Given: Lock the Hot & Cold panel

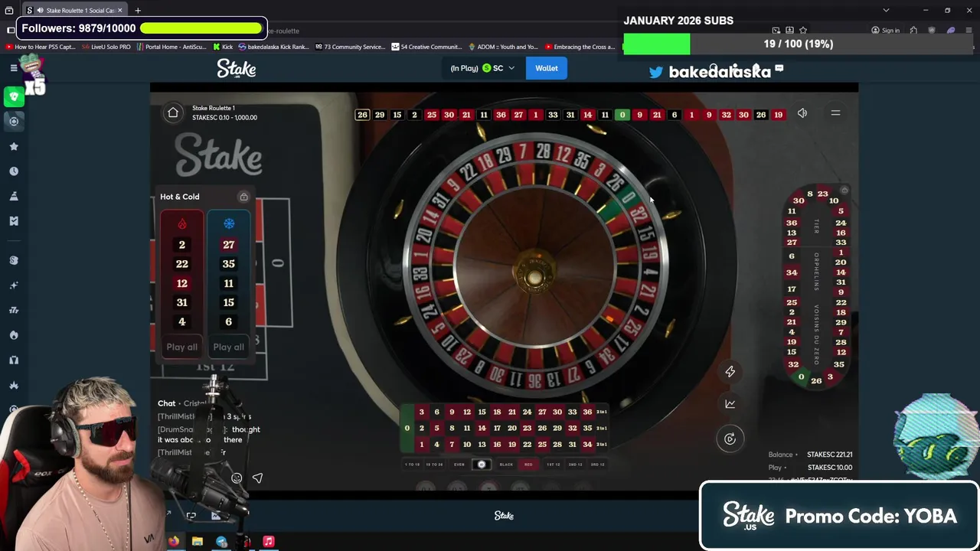Looking at the screenshot, I should tap(243, 197).
